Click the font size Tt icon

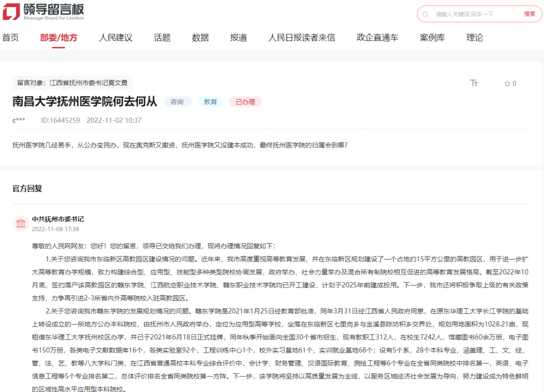[x=473, y=84]
